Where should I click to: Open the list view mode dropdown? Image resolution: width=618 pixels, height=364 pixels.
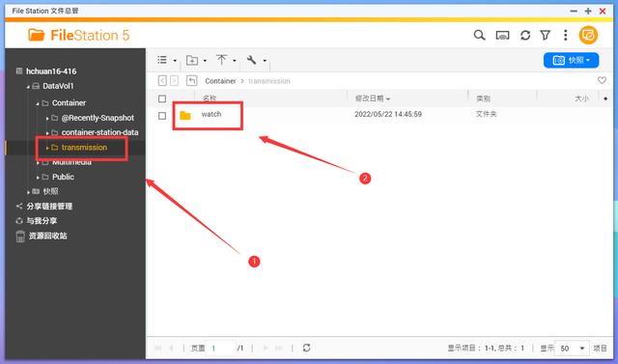click(167, 60)
